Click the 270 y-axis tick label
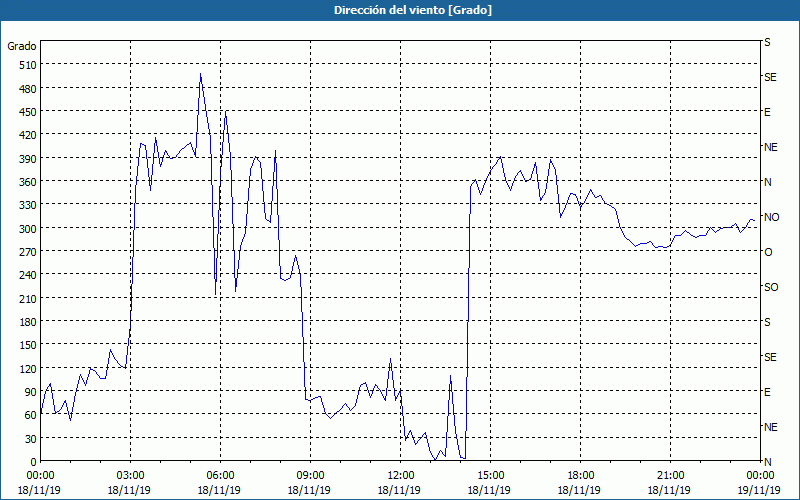This screenshot has width=800, height=500. coord(28,252)
